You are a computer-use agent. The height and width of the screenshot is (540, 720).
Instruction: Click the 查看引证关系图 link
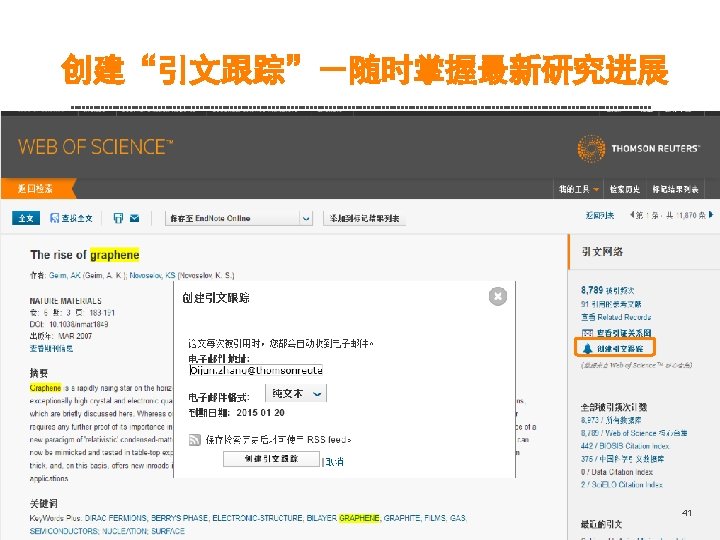click(x=616, y=333)
